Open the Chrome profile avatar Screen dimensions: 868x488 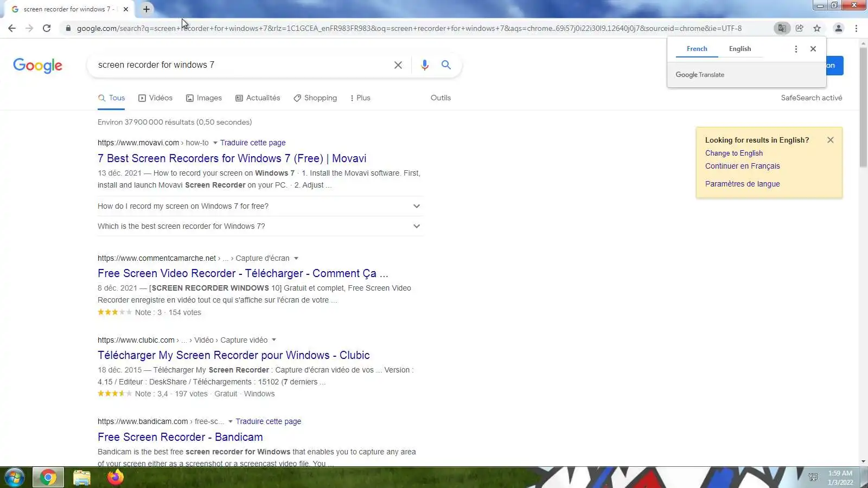pos(839,28)
